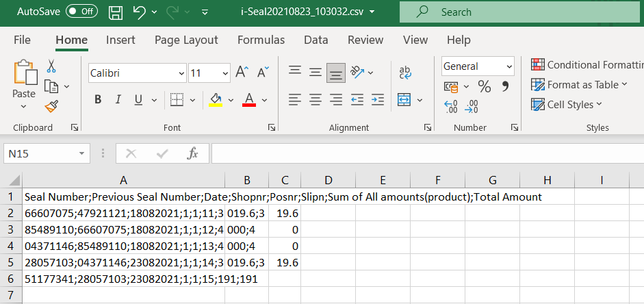644x304 pixels.
Task: Toggle Bold formatting button
Action: coord(98,100)
